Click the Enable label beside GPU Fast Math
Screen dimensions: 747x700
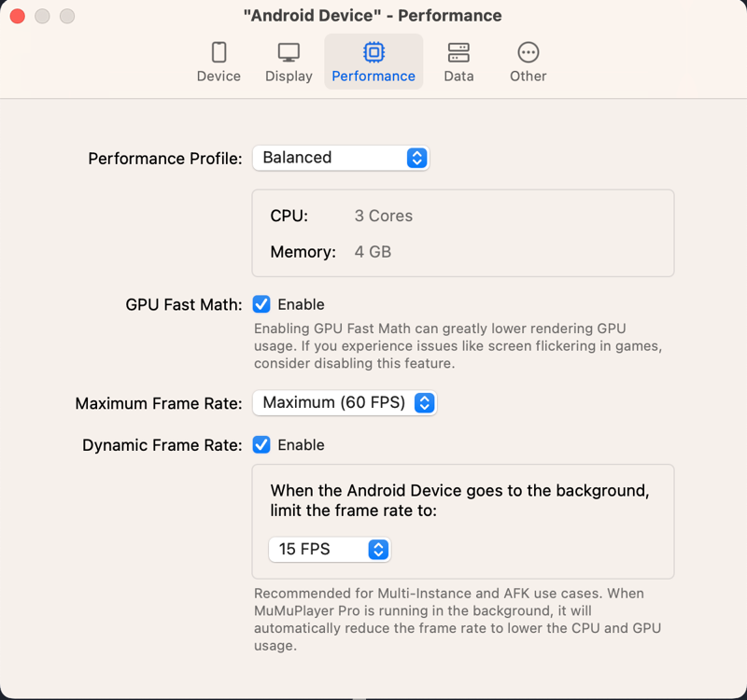(301, 304)
